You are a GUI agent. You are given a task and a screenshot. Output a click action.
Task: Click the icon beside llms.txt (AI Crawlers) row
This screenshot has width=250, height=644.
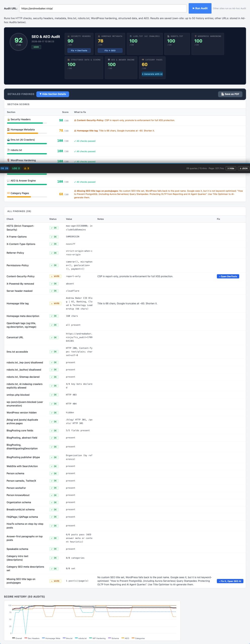(x=9, y=140)
